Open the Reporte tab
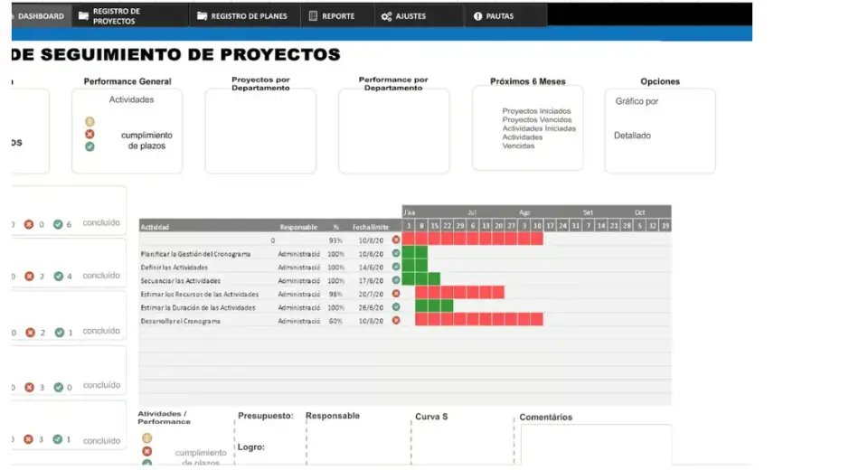The width and height of the screenshot is (868, 470). (x=338, y=16)
